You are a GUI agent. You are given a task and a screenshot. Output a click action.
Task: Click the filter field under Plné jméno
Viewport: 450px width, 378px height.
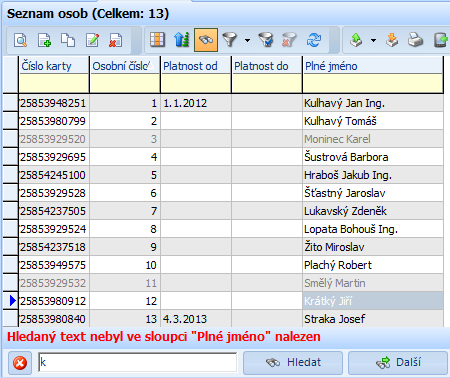pos(373,83)
